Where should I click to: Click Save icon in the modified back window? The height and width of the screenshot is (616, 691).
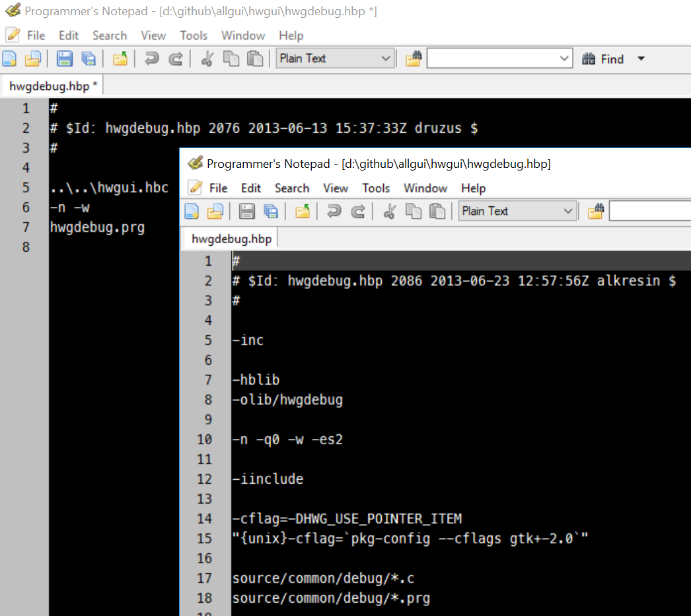[x=64, y=59]
